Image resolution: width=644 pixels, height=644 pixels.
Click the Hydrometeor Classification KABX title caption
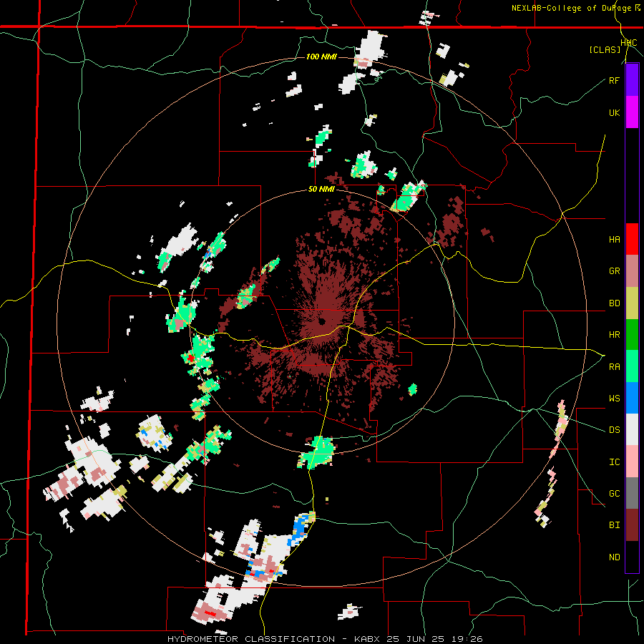click(325, 639)
